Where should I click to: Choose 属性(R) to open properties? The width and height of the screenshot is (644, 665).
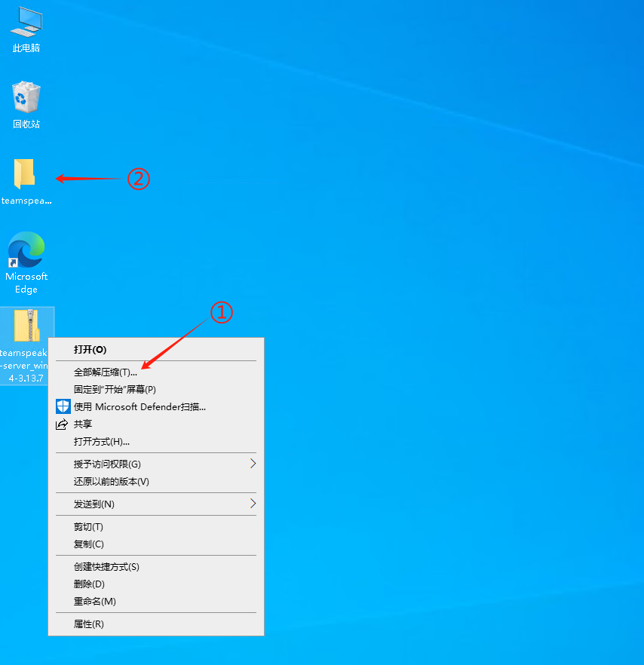156,624
